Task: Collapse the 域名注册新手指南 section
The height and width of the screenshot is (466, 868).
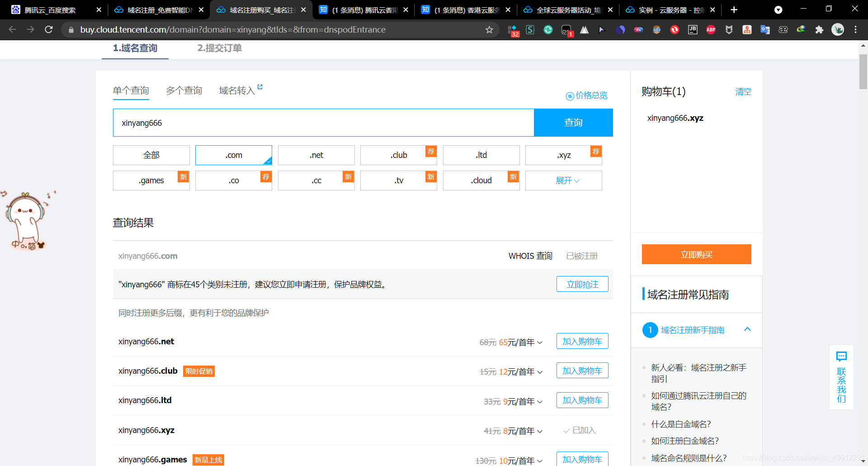Action: (747, 329)
